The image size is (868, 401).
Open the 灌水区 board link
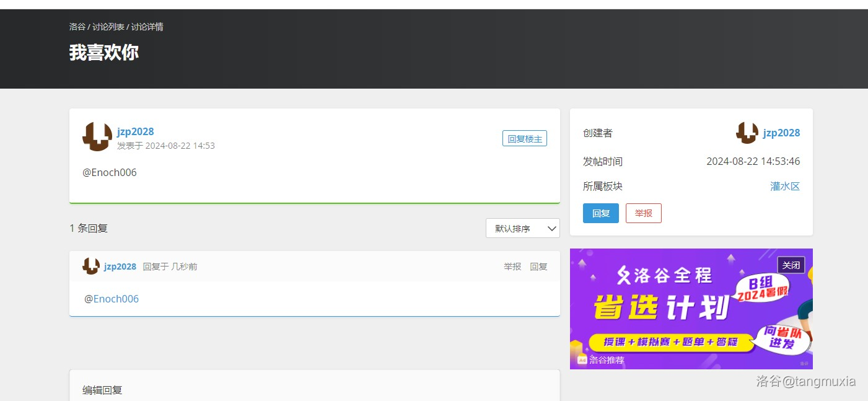pos(785,186)
